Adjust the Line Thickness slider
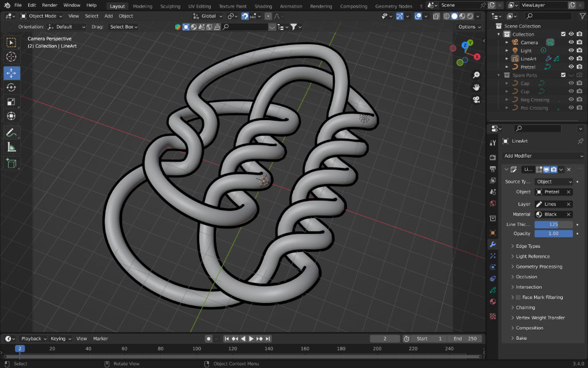 tap(554, 224)
